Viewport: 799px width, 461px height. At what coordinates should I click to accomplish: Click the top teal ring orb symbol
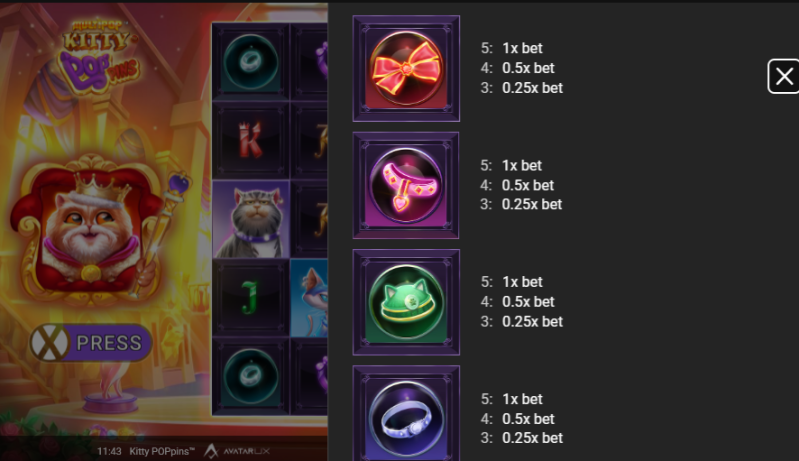click(x=250, y=62)
